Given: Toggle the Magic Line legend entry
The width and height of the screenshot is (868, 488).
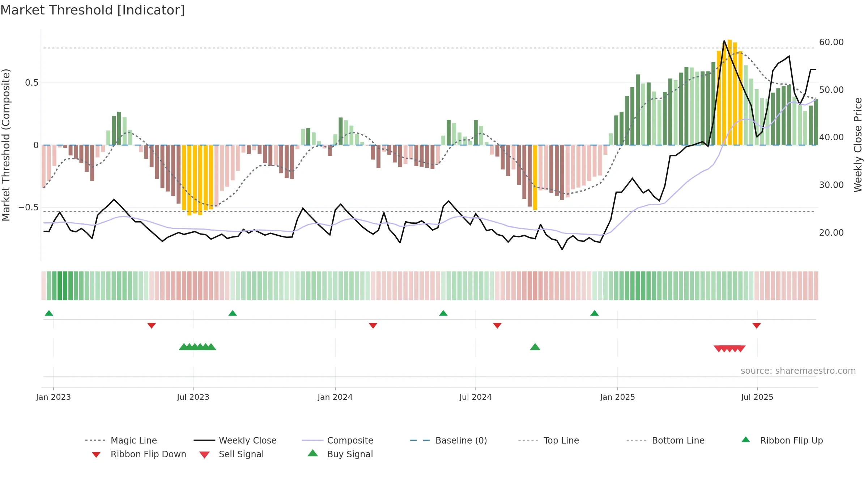Looking at the screenshot, I should pos(121,440).
